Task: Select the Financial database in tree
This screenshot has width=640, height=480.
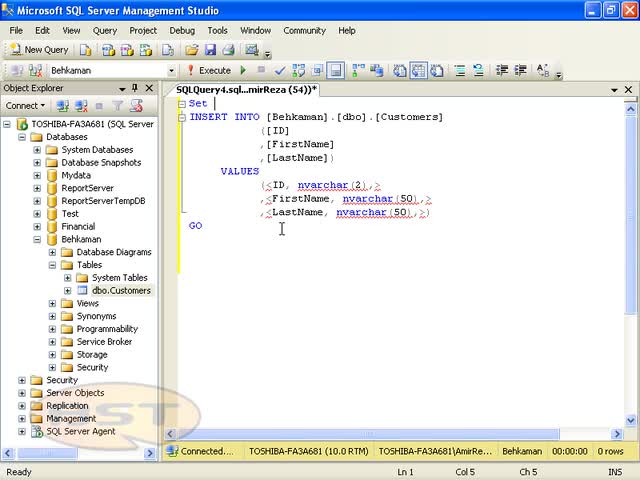Action: coord(78,227)
